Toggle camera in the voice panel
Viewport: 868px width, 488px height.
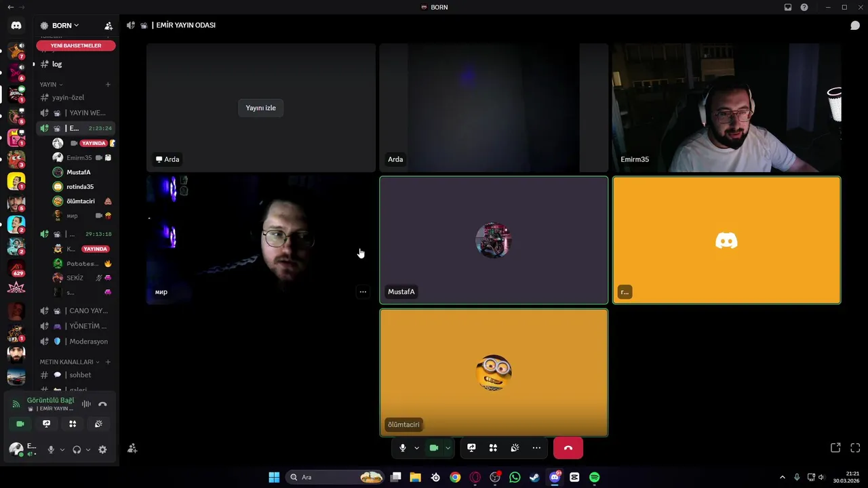click(x=20, y=424)
